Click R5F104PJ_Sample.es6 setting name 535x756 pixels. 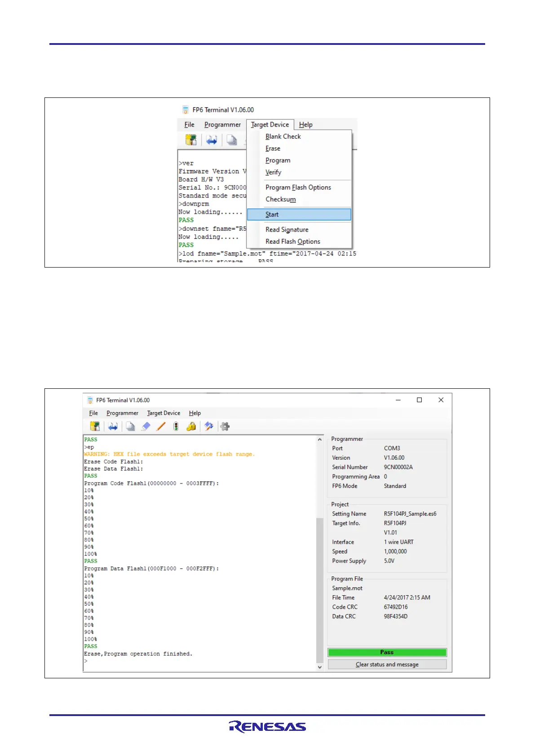[x=410, y=514]
